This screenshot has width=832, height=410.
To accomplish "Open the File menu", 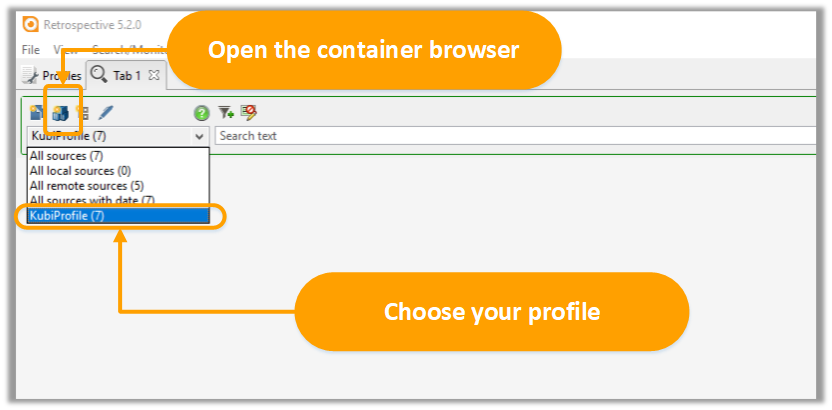I will click(x=31, y=50).
